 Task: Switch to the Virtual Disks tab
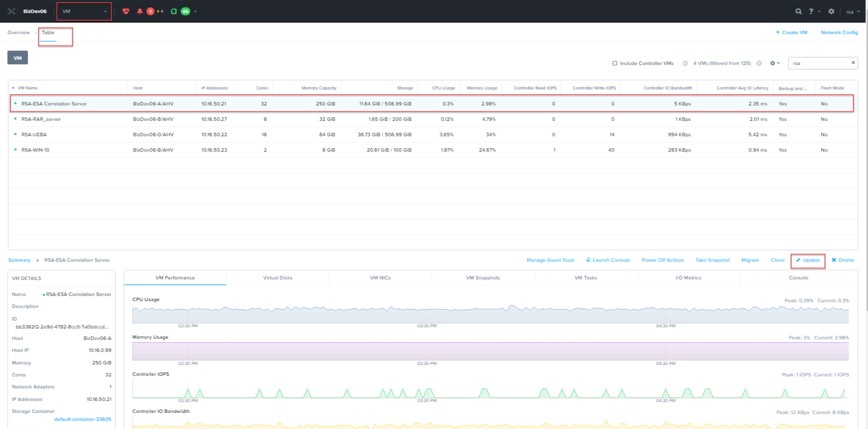click(277, 277)
